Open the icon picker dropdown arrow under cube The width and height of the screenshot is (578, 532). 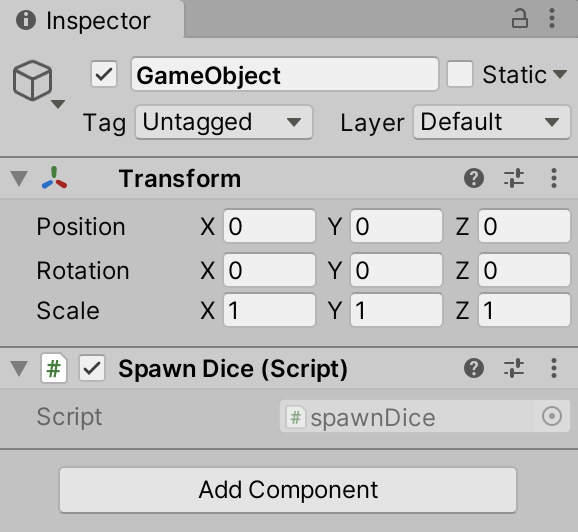click(58, 104)
